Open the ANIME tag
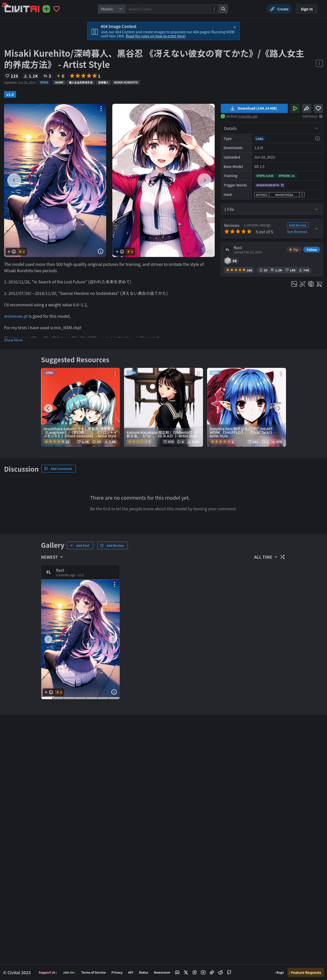 click(59, 82)
